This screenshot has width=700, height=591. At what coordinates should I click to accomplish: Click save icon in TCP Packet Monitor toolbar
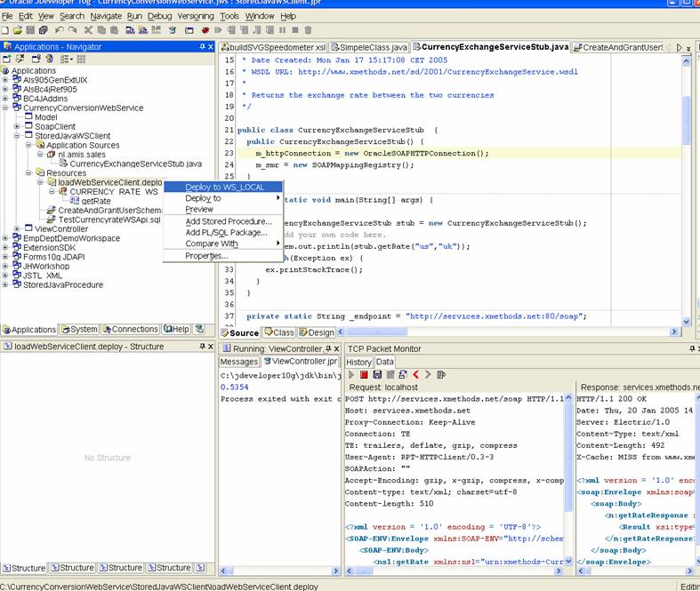376,375
